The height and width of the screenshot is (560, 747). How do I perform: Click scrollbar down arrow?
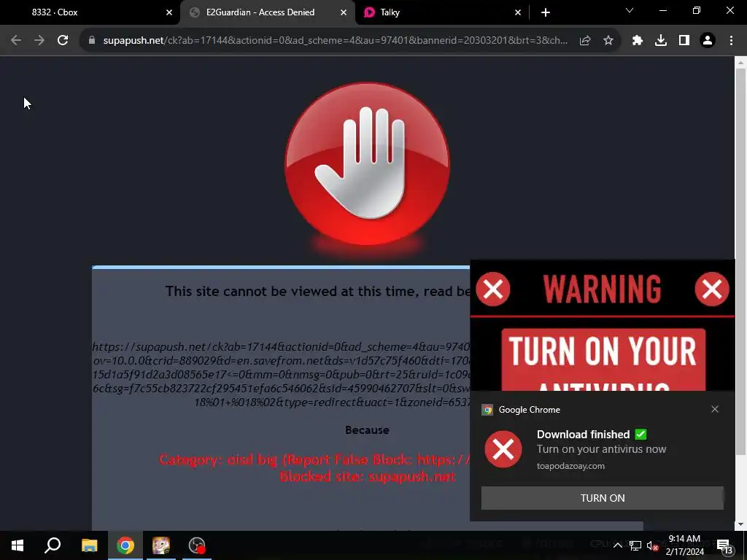(740, 524)
